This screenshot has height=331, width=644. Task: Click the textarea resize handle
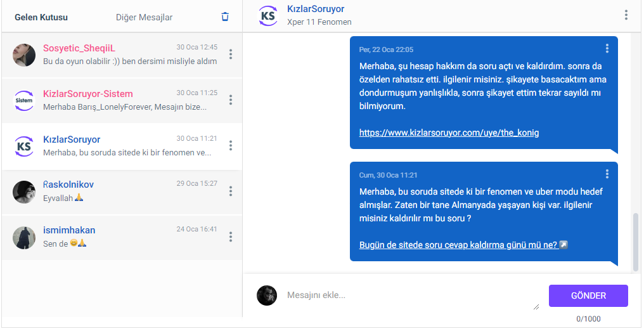point(536,307)
